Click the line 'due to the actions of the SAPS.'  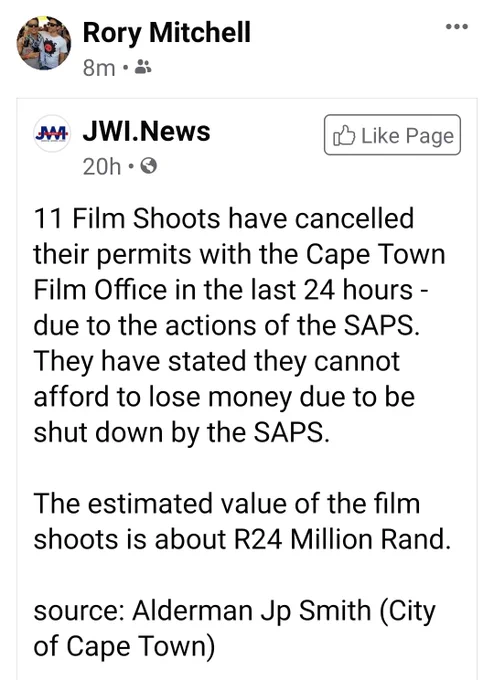[227, 325]
